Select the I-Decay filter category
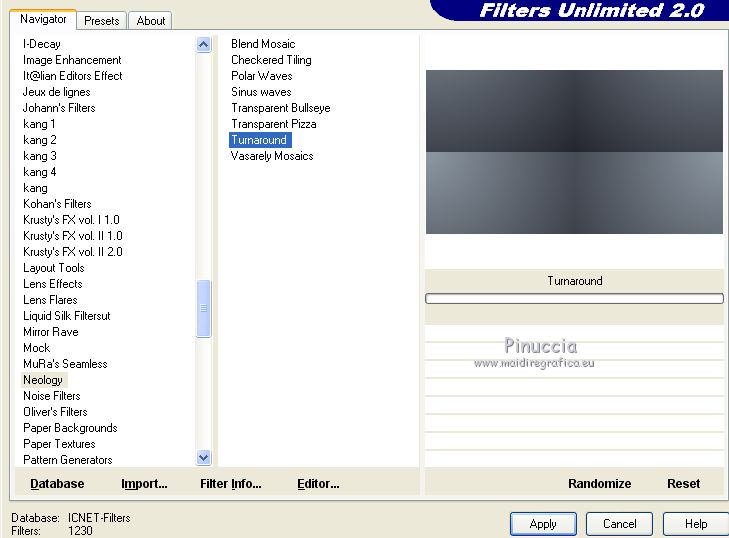The image size is (729, 538). coord(42,44)
